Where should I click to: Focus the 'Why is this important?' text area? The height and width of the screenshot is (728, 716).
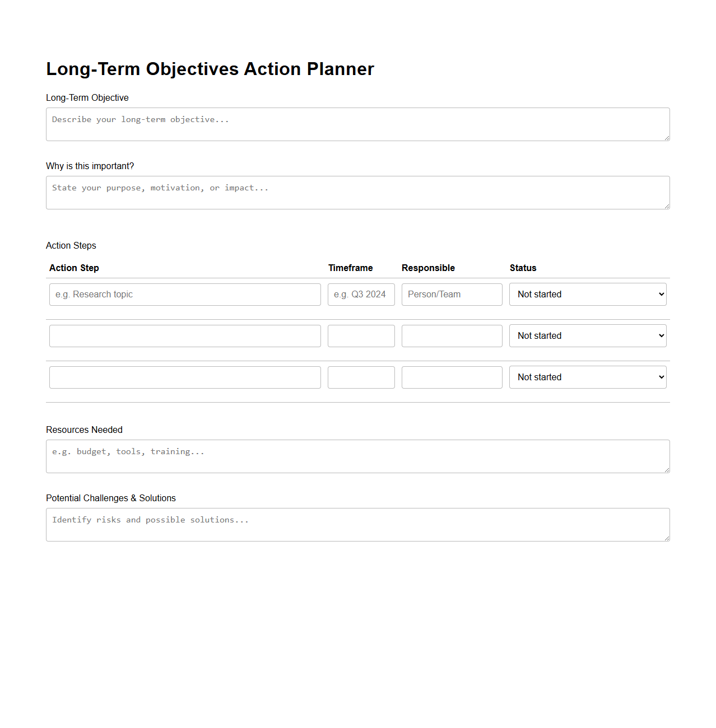[x=358, y=192]
